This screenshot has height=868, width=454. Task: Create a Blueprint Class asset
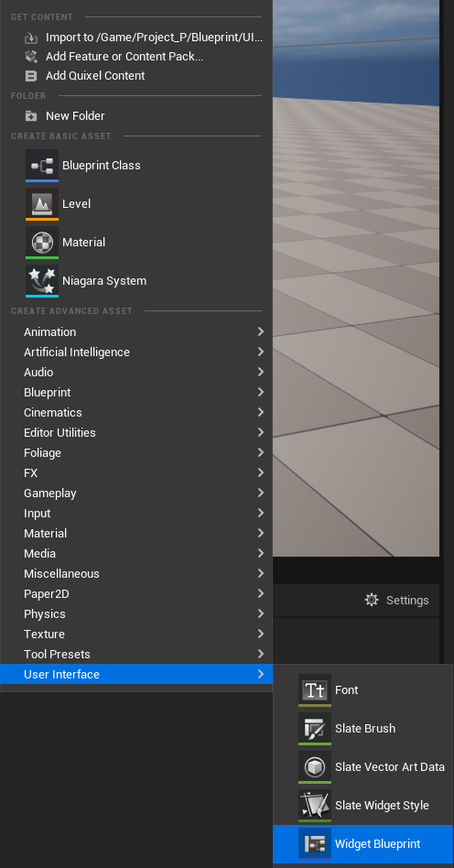pyautogui.click(x=136, y=165)
